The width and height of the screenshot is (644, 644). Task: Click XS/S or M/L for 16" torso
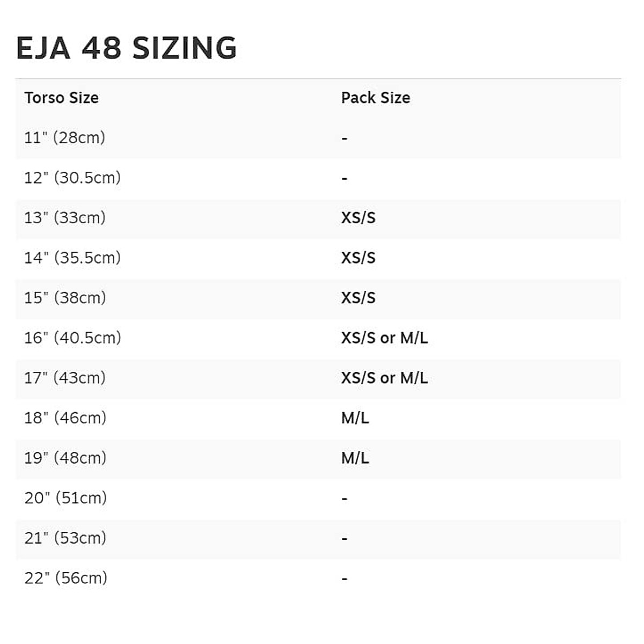click(384, 338)
